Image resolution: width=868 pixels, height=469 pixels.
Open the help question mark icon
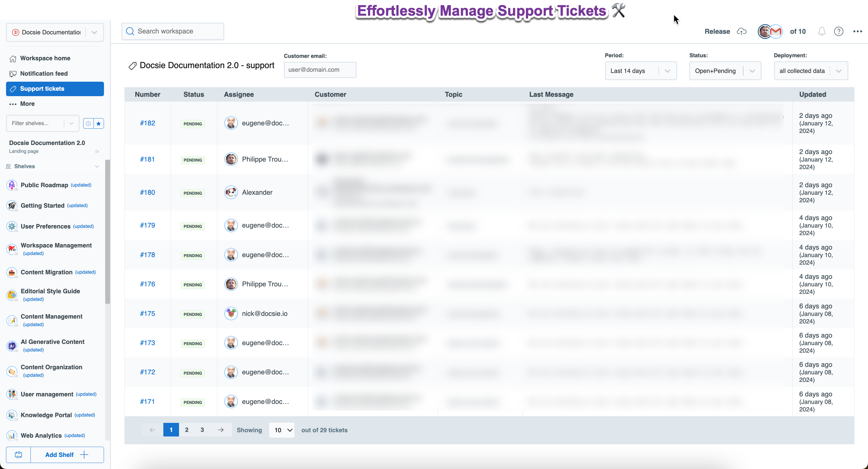838,31
